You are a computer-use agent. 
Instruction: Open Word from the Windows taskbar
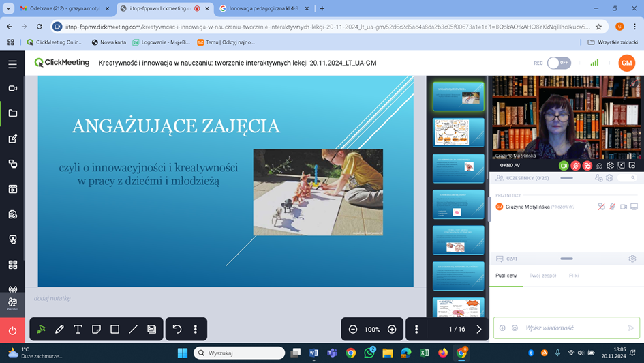click(313, 353)
